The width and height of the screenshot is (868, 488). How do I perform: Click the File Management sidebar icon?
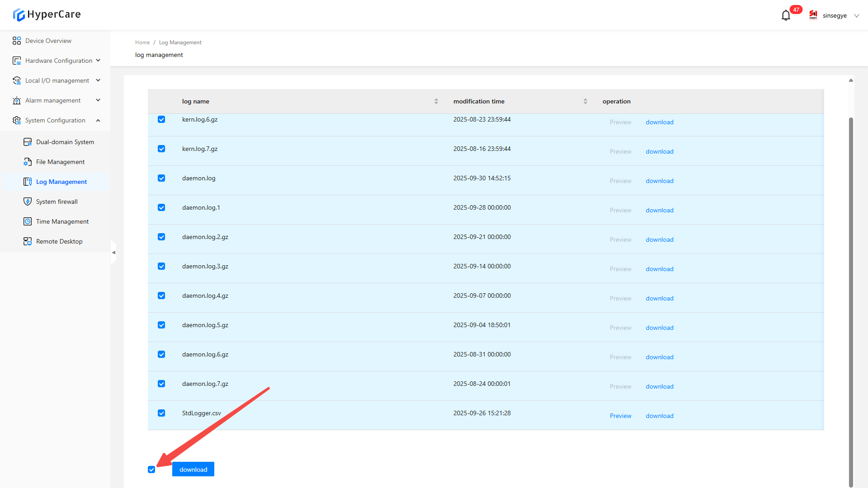pyautogui.click(x=28, y=162)
